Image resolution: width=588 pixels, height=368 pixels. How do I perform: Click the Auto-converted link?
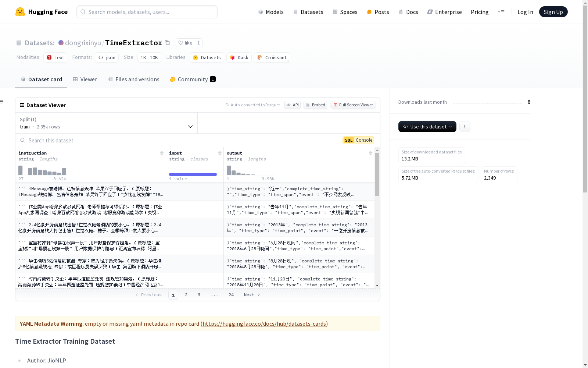tap(245, 105)
